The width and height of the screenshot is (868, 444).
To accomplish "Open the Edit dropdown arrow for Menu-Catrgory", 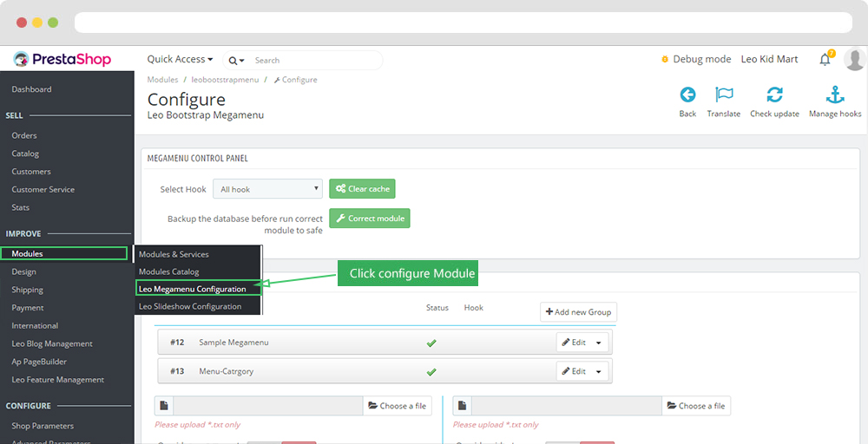I will click(x=599, y=371).
